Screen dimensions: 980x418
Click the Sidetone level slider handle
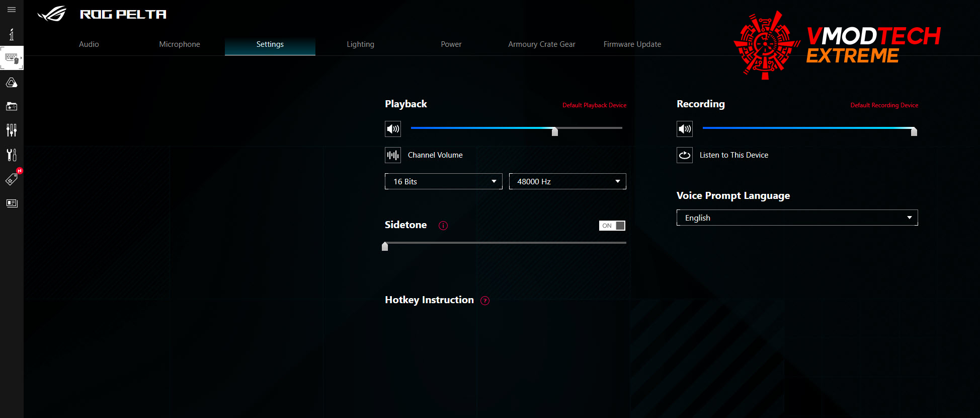pyautogui.click(x=385, y=246)
